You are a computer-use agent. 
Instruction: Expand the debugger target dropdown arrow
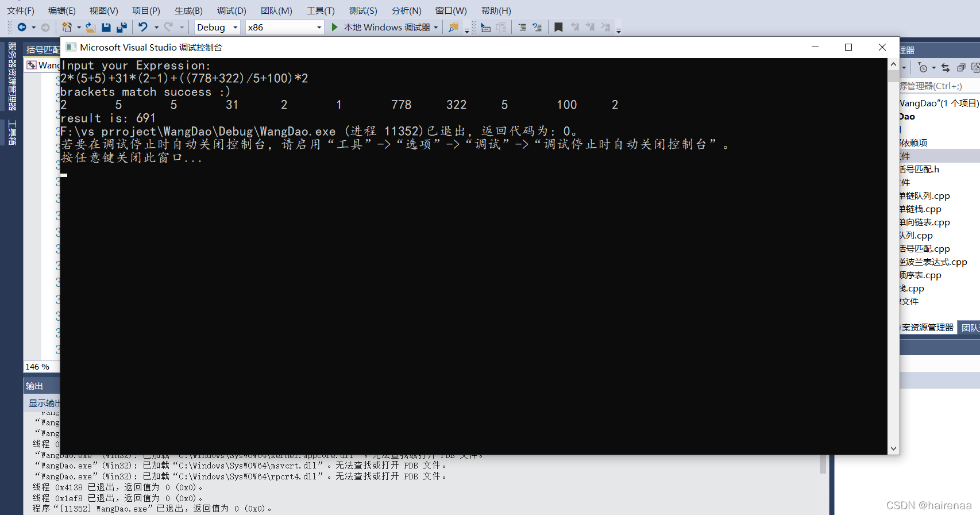pyautogui.click(x=436, y=28)
